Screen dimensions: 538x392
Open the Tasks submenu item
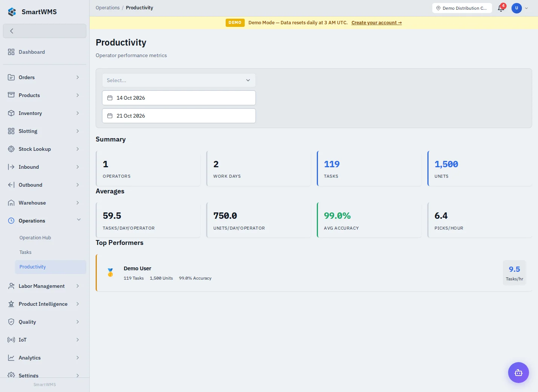pyautogui.click(x=50, y=252)
